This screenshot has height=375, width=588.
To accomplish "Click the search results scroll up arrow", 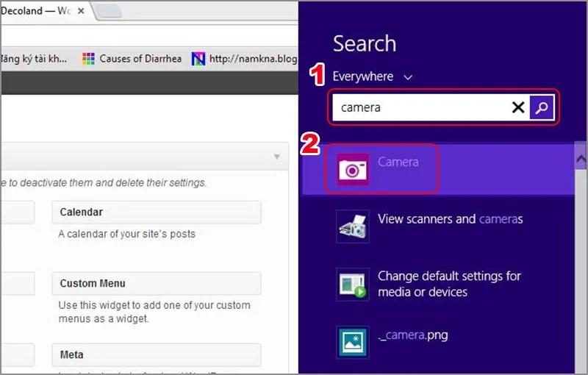I will tap(581, 158).
